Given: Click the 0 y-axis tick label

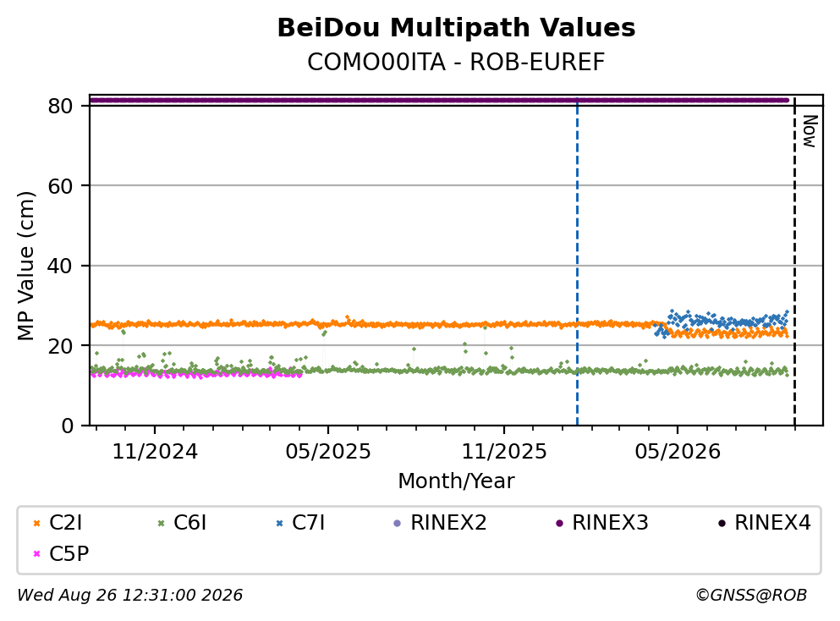Looking at the screenshot, I should (x=67, y=426).
